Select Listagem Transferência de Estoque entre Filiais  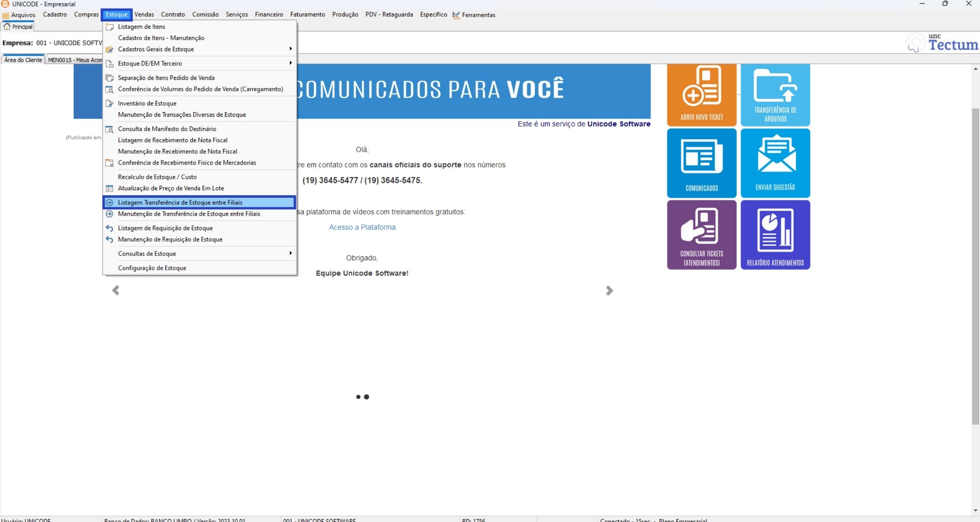pos(180,203)
